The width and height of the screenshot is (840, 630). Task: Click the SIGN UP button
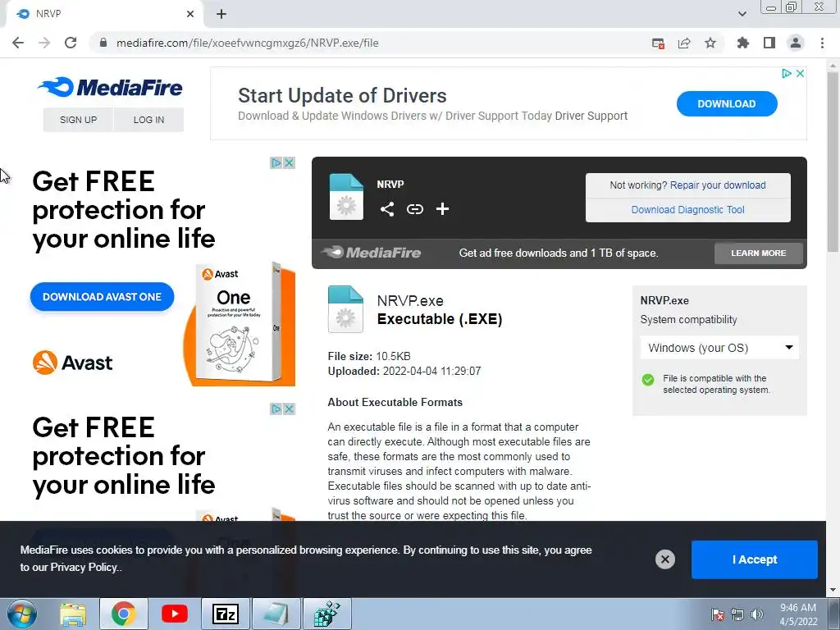click(78, 120)
